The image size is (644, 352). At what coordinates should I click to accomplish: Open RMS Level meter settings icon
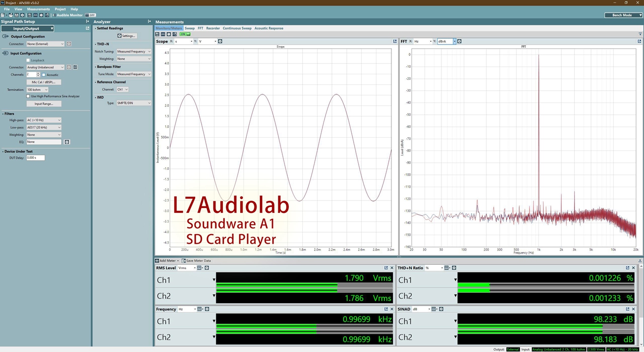pos(207,268)
